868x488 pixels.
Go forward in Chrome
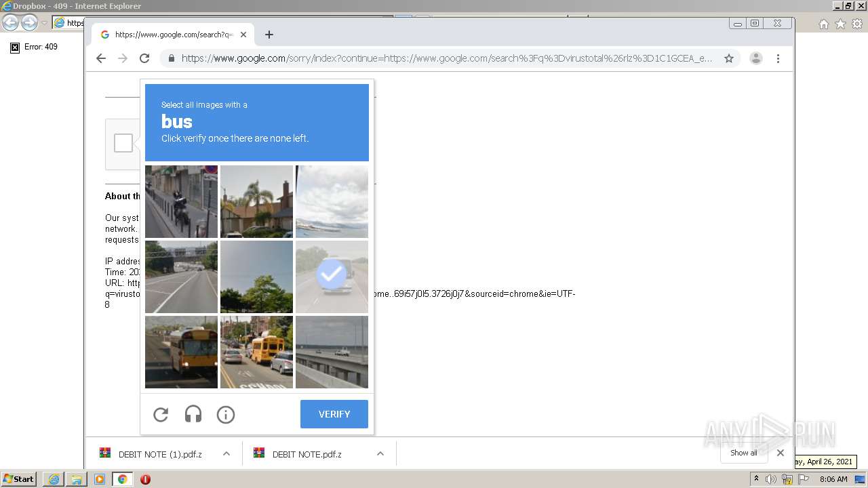123,58
